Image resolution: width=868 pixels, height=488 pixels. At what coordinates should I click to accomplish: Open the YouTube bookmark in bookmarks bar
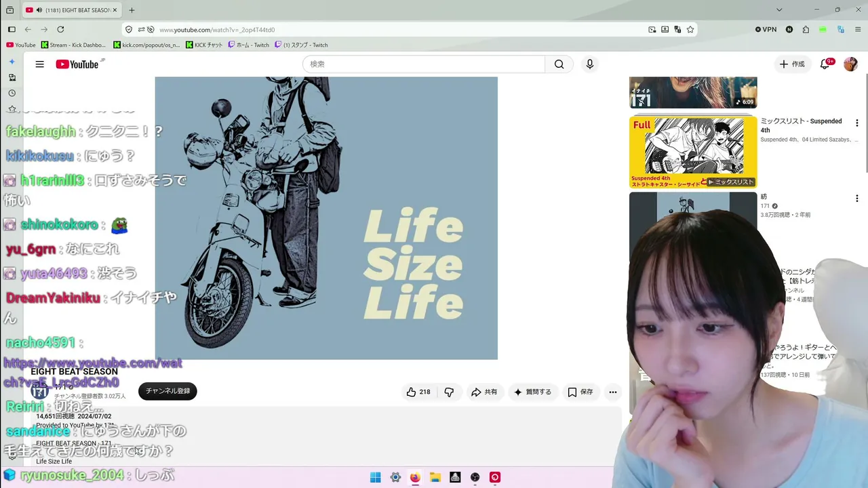coord(21,45)
